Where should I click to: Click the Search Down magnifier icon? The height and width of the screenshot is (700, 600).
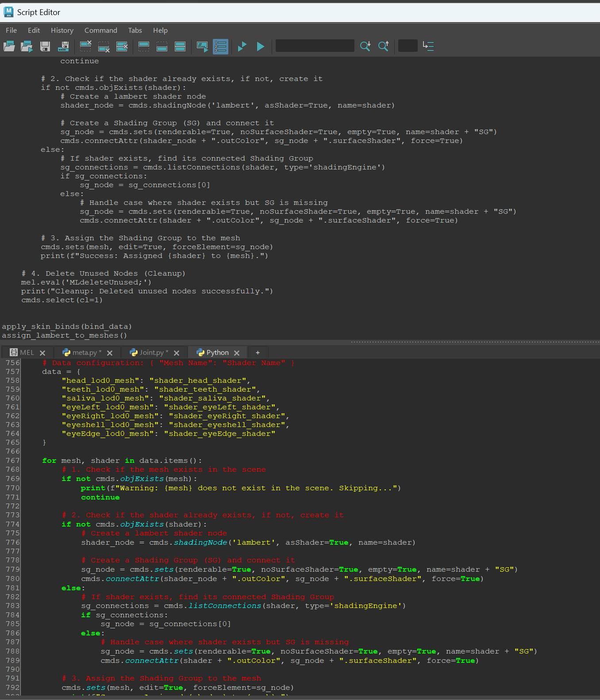coord(365,46)
